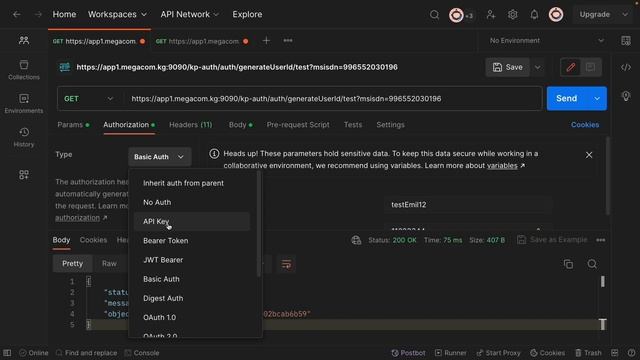Click the blue Send button
The width and height of the screenshot is (640, 360).
tap(567, 98)
